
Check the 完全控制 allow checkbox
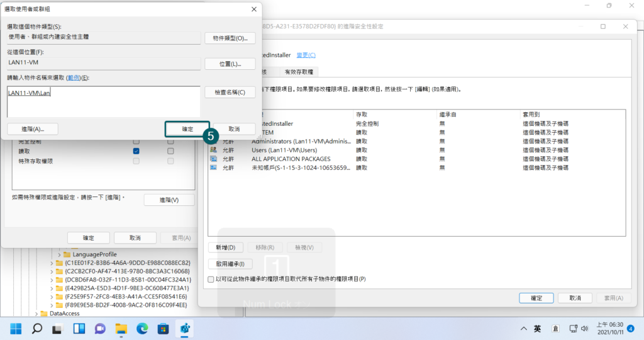[136, 142]
